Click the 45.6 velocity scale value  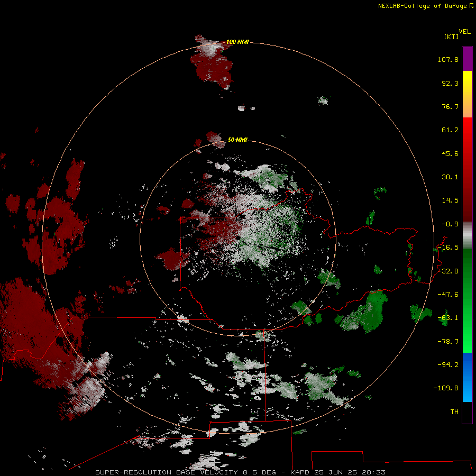(450, 153)
